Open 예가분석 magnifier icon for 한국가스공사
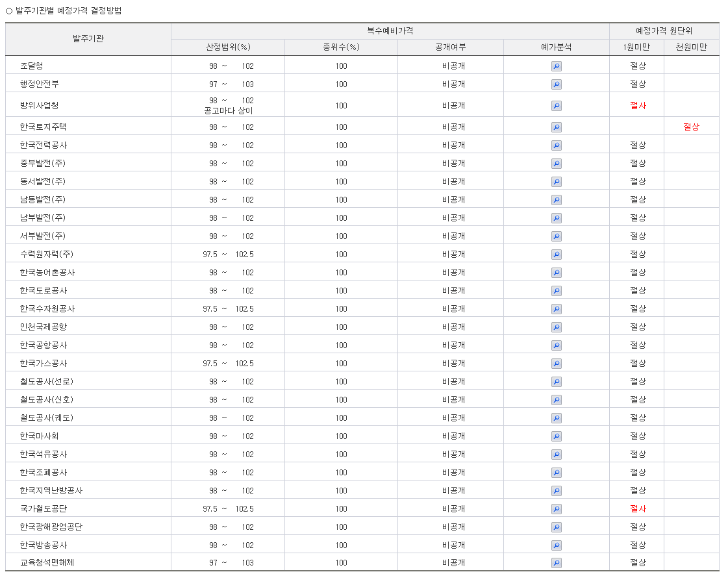 point(556,364)
